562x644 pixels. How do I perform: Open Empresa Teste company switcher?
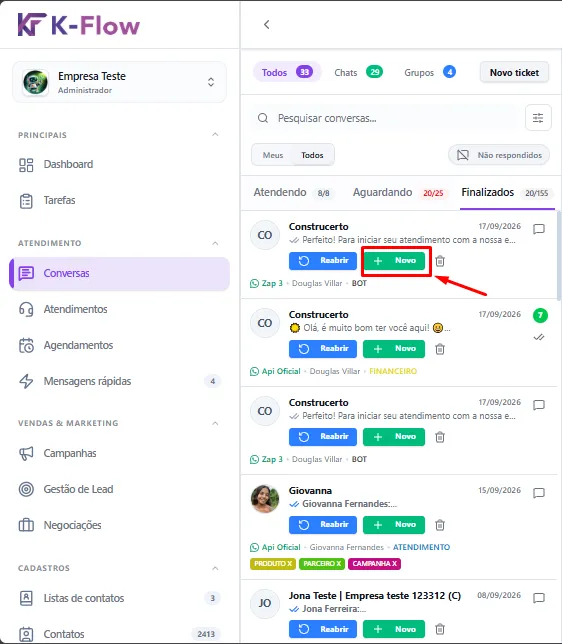pyautogui.click(x=119, y=82)
